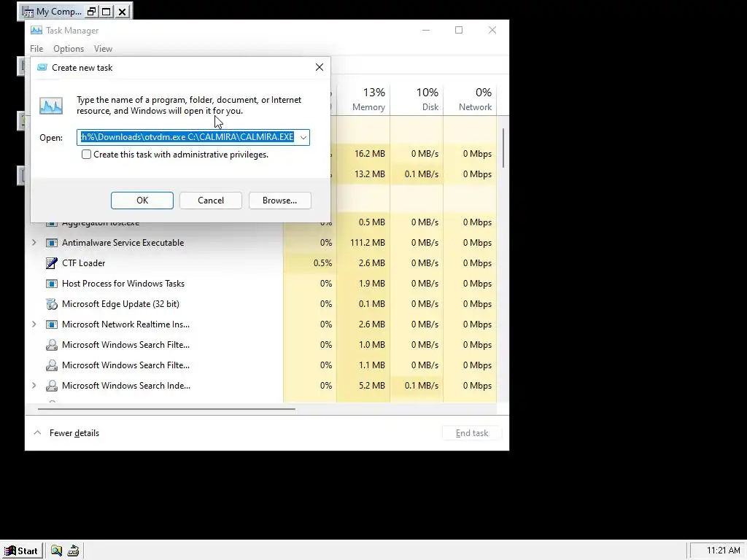
Task: Click the large Run graph icon in dialog
Action: (x=51, y=105)
